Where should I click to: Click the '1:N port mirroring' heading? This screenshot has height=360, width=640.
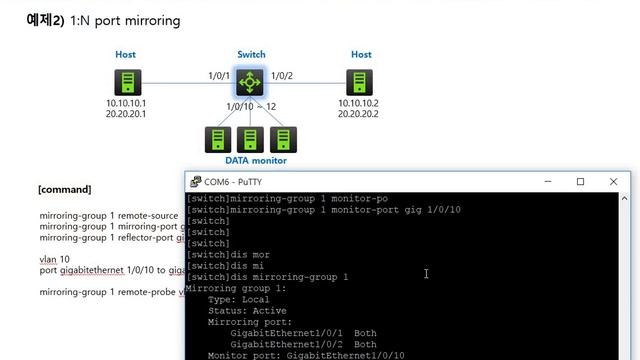pyautogui.click(x=125, y=21)
